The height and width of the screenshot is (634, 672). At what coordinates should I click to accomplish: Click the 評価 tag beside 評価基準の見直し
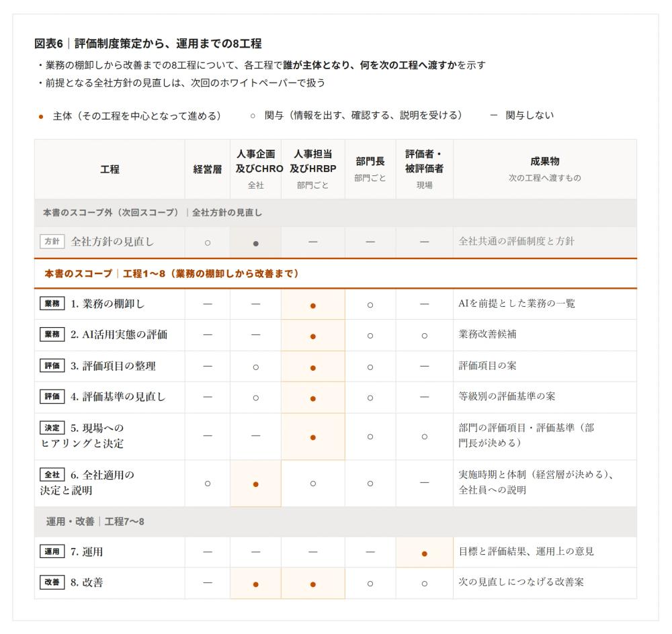(52, 396)
